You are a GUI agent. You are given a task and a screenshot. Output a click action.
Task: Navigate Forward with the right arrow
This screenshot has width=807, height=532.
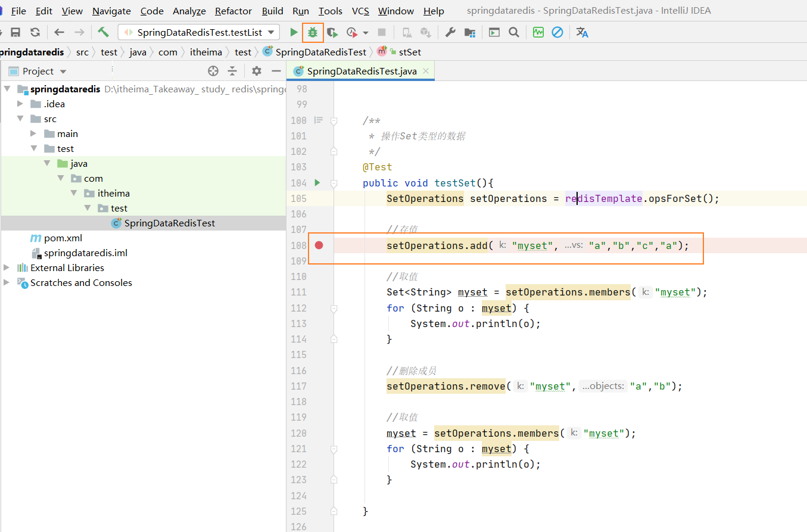tap(79, 32)
